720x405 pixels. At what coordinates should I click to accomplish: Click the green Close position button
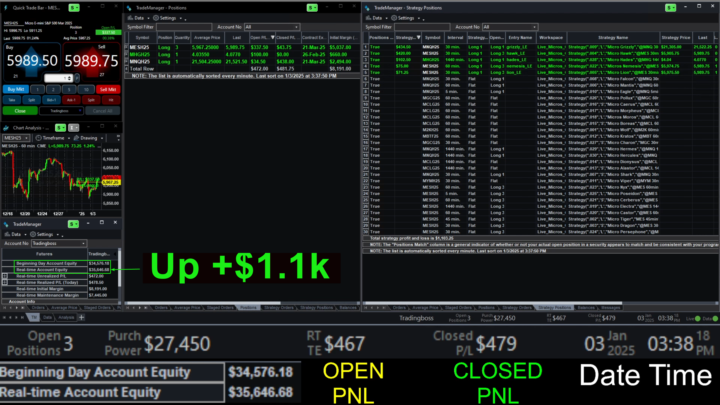point(20,111)
